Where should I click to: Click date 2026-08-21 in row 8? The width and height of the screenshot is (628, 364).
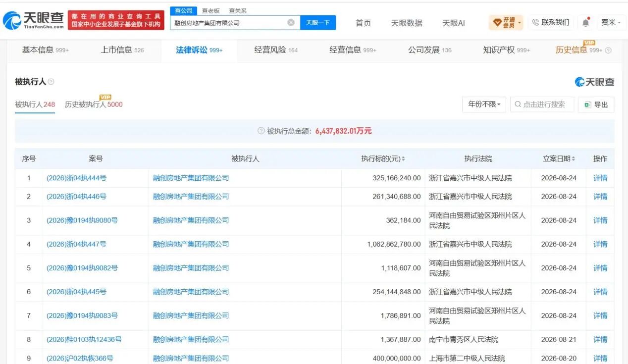click(559, 339)
